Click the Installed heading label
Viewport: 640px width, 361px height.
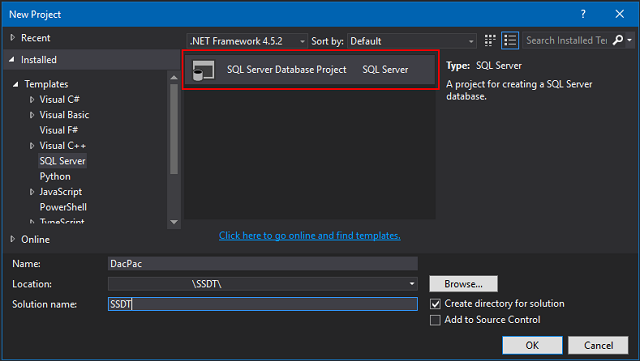(x=39, y=60)
